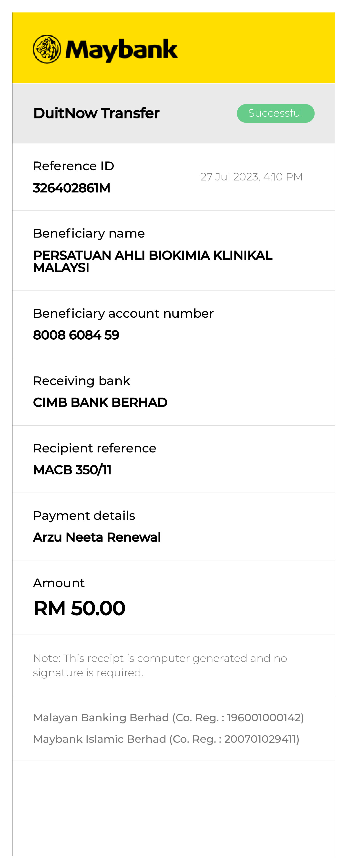Click the Payment details label
Screen dimensions: 347x868
[84, 515]
